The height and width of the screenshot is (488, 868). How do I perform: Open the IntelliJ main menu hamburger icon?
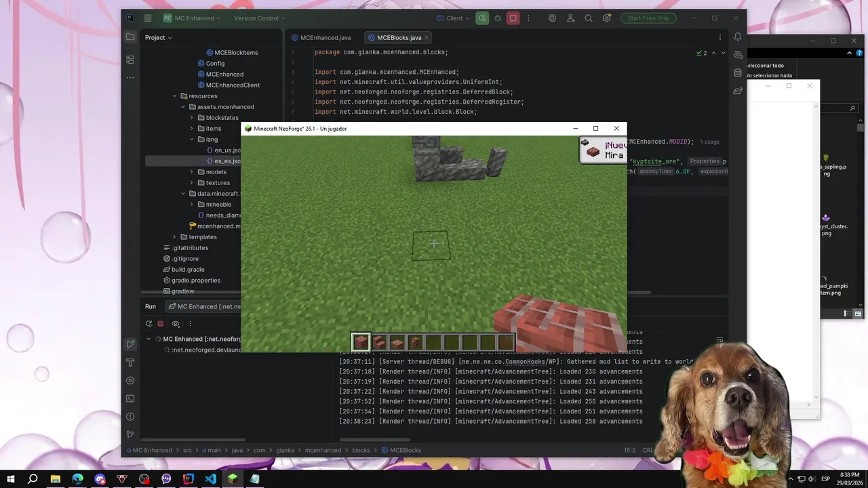pos(149,18)
